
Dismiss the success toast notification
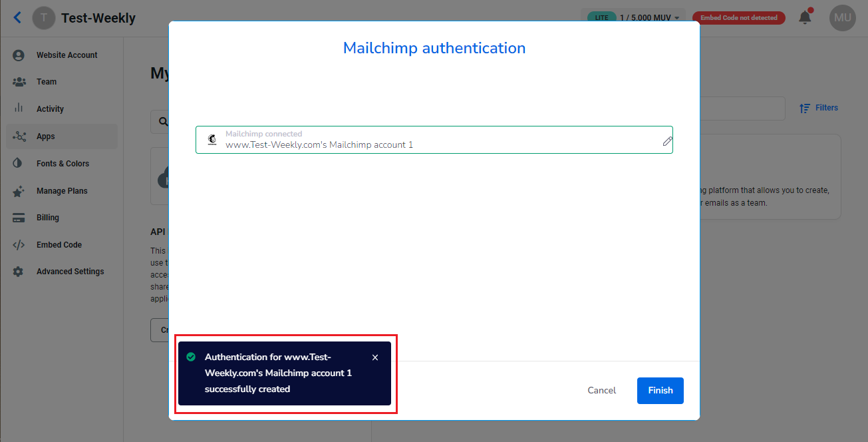(x=375, y=357)
